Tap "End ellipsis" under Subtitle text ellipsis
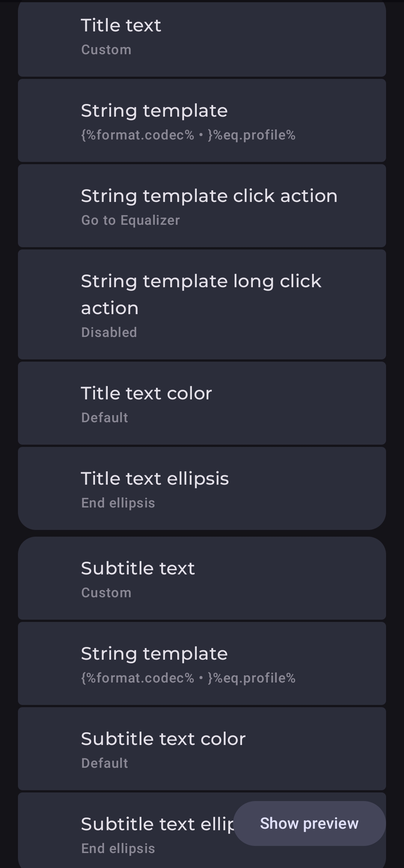The image size is (404, 868). (x=118, y=849)
